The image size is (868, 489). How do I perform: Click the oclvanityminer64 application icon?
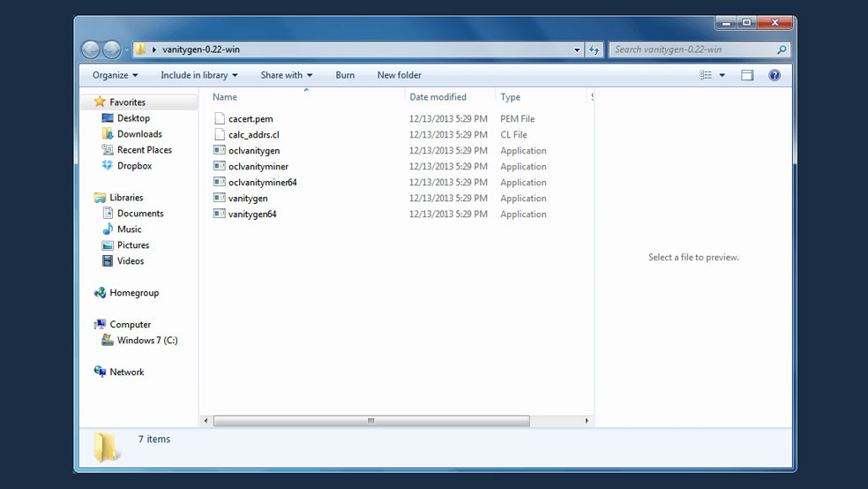pos(220,182)
